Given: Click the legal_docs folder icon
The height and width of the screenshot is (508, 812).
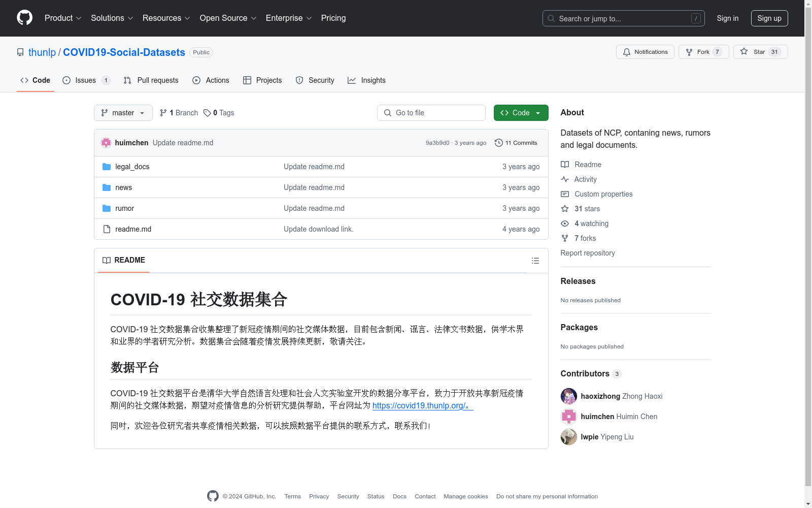Looking at the screenshot, I should [x=107, y=167].
